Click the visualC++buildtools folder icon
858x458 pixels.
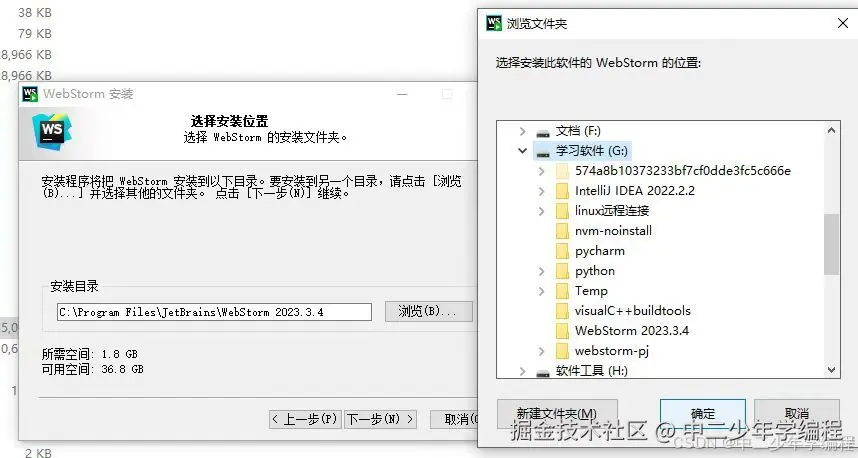pyautogui.click(x=562, y=311)
